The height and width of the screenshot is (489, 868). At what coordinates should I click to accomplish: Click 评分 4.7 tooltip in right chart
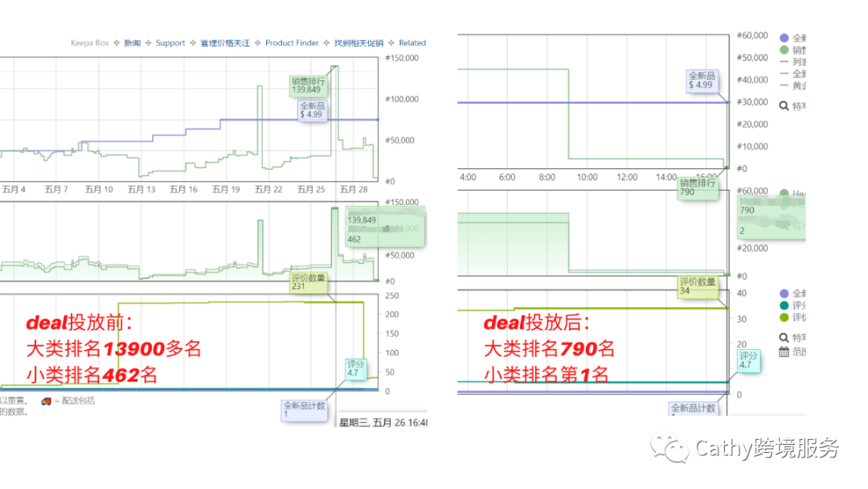pos(748,360)
